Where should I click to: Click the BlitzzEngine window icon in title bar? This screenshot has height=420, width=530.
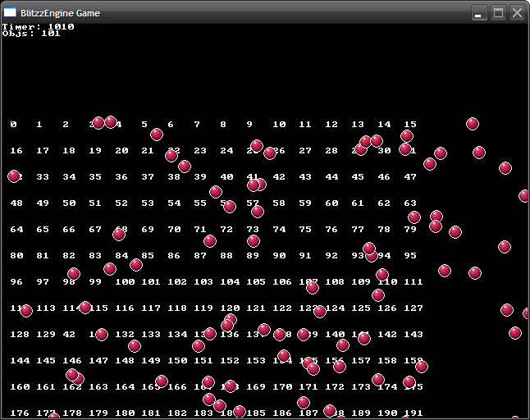[10, 13]
